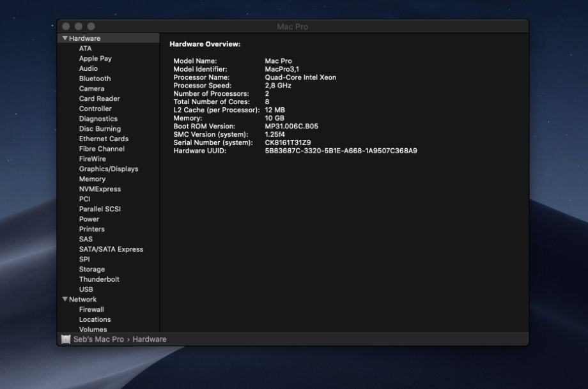Select Apple Pay in the sidebar

(x=95, y=59)
